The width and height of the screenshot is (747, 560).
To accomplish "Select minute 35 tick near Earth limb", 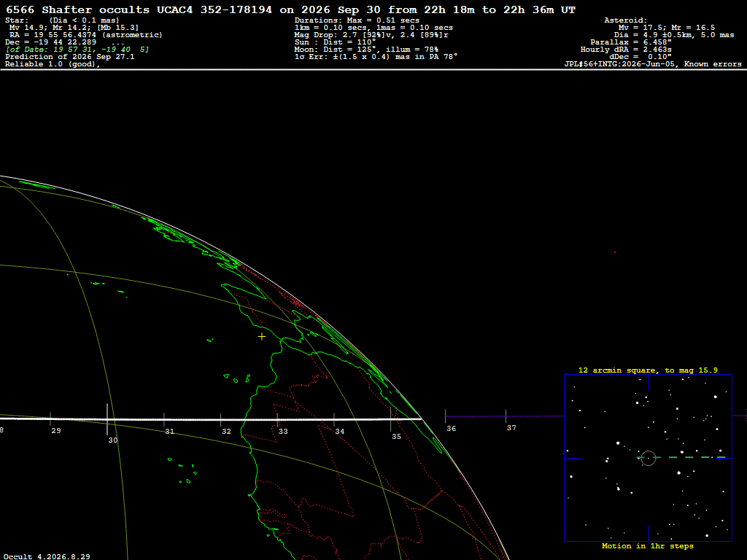I will 391,419.
